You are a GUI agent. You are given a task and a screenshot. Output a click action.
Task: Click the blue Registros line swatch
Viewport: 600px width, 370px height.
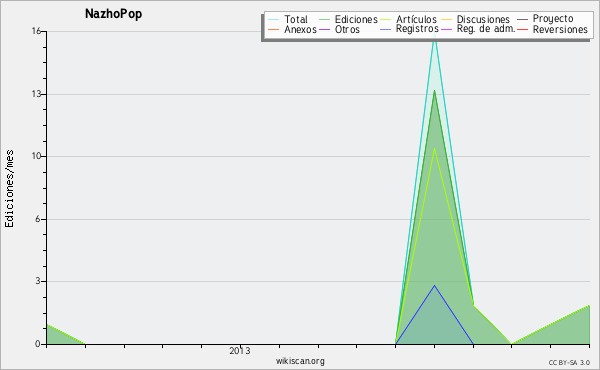click(385, 29)
